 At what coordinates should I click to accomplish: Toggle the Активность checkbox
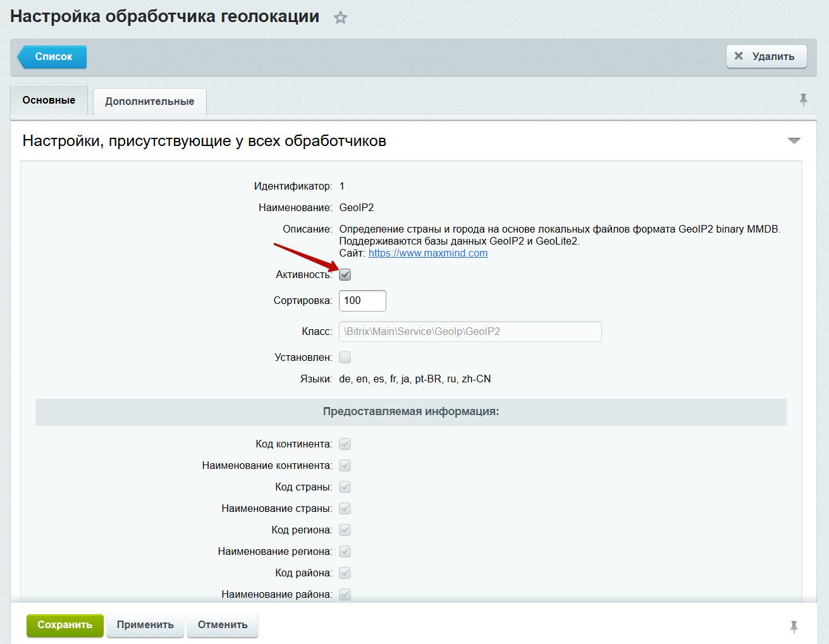point(345,274)
